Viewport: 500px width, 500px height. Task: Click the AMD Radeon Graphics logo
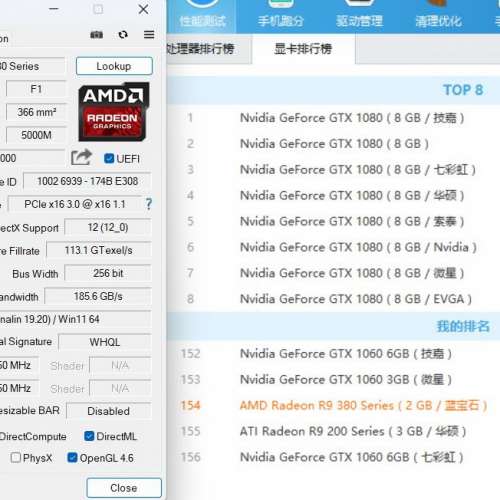click(x=114, y=112)
